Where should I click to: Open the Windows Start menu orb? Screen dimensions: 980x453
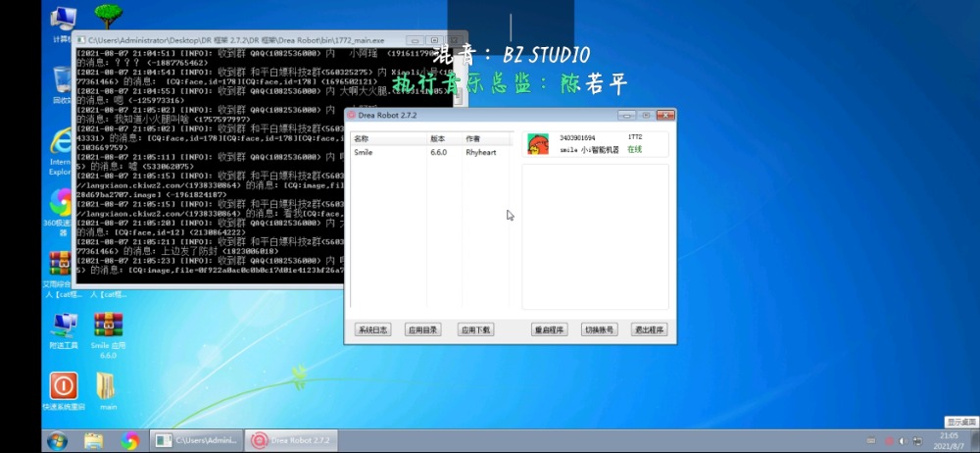pyautogui.click(x=58, y=440)
